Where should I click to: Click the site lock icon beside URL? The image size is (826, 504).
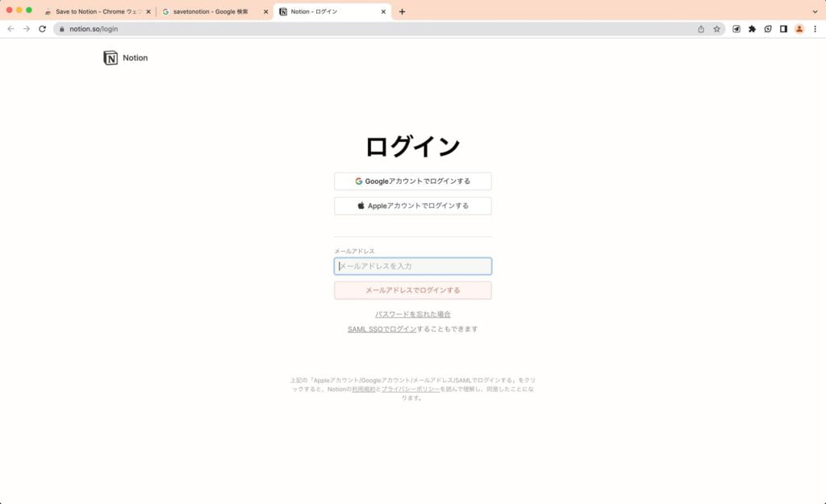pos(60,29)
